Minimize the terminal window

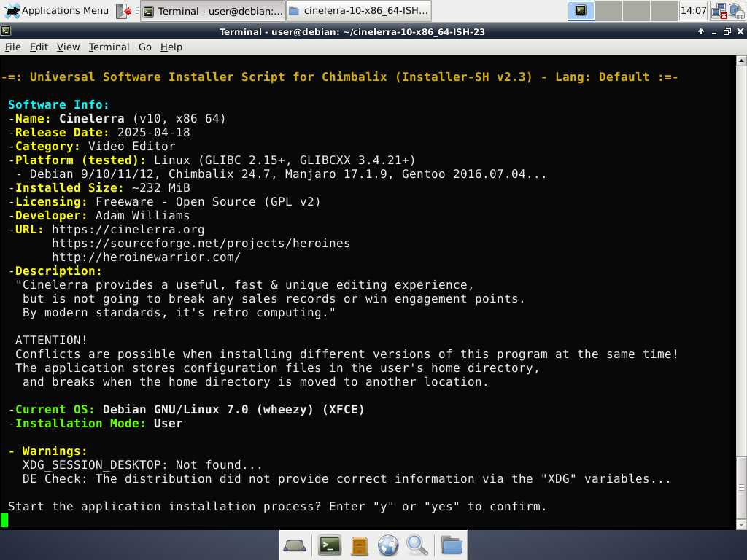[713, 31]
